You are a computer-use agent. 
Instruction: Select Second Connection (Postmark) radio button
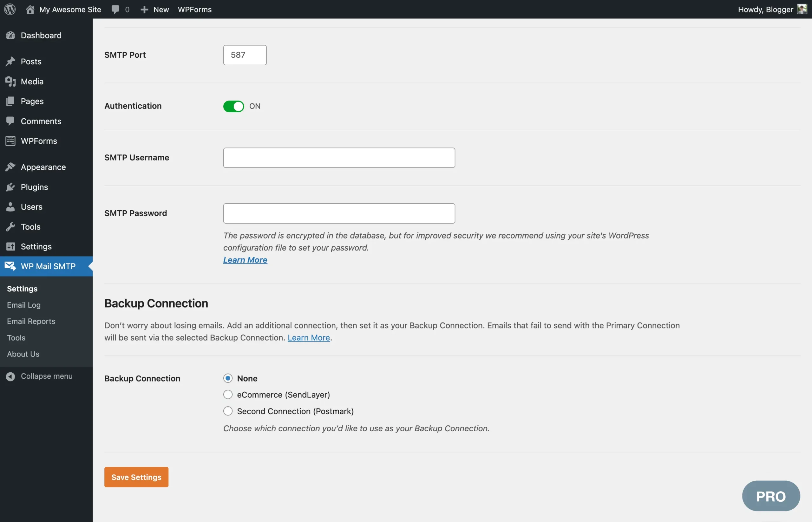(228, 411)
